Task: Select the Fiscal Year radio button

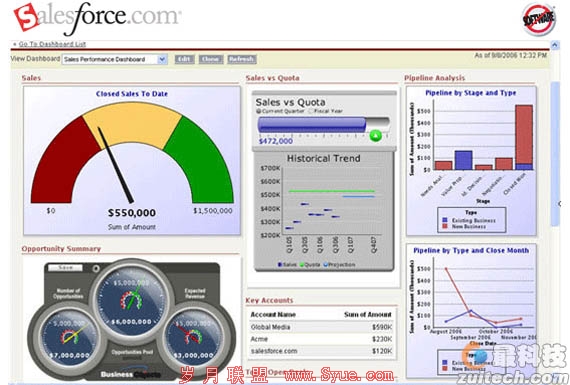Action: pyautogui.click(x=311, y=111)
